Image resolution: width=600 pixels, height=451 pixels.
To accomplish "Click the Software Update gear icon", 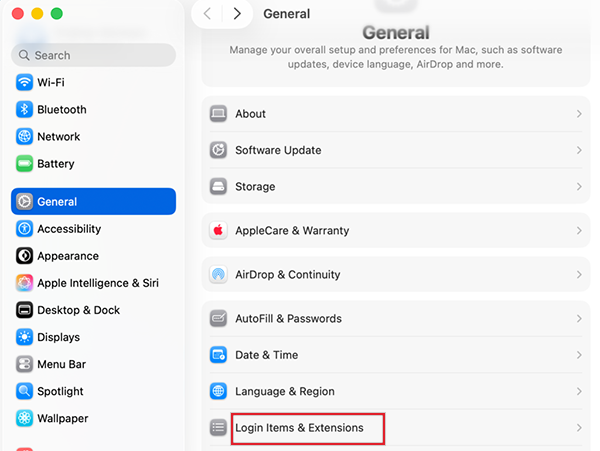I will click(x=218, y=150).
